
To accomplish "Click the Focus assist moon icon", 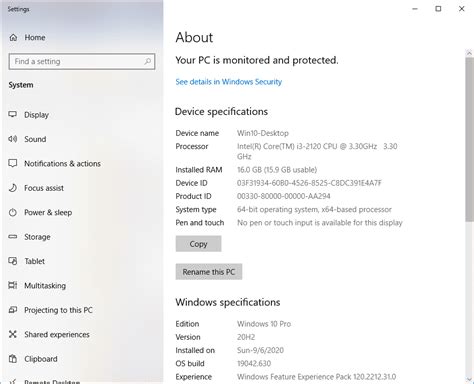I will point(13,188).
